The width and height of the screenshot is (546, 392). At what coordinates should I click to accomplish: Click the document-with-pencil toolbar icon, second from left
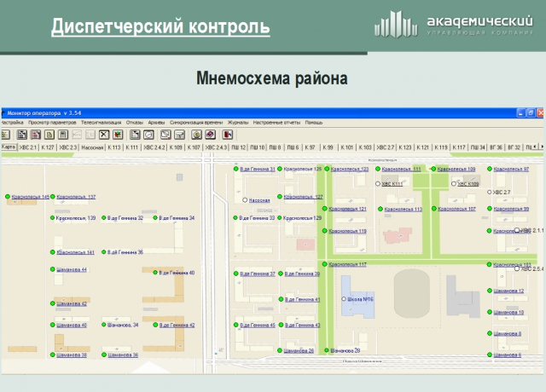[21, 135]
